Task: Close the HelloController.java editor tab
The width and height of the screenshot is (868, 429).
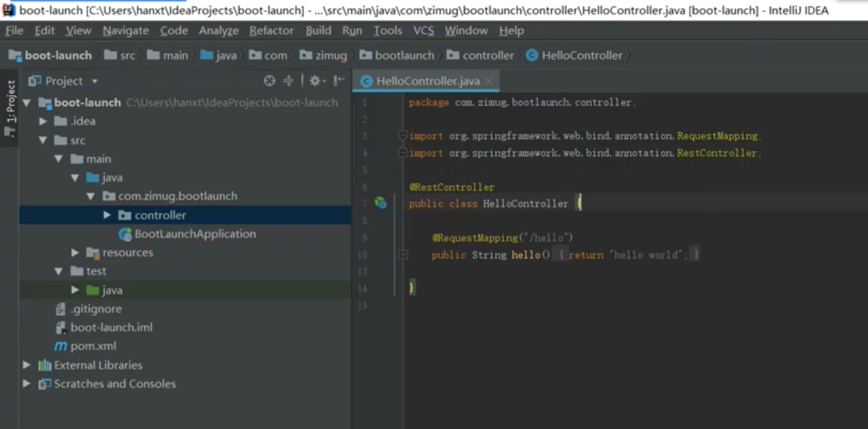Action: pyautogui.click(x=489, y=81)
